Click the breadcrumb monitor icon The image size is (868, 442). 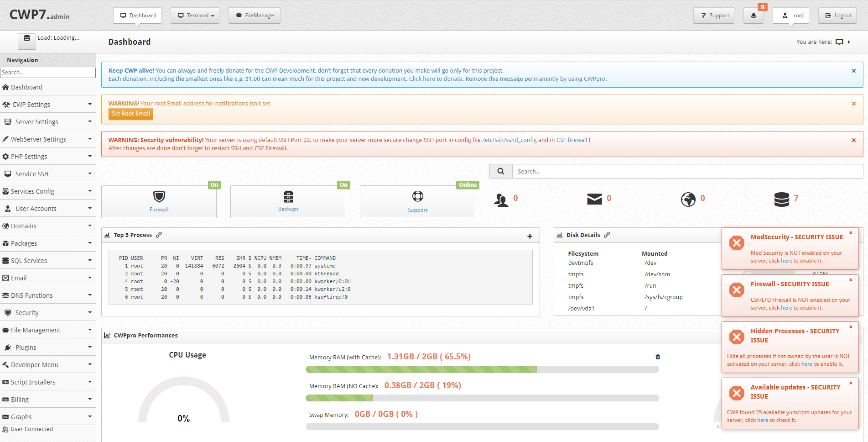(839, 42)
